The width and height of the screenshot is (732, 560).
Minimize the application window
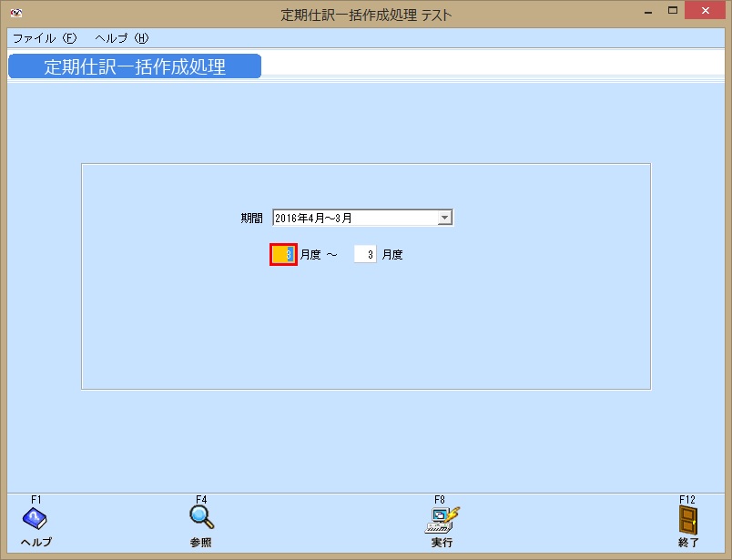(649, 10)
